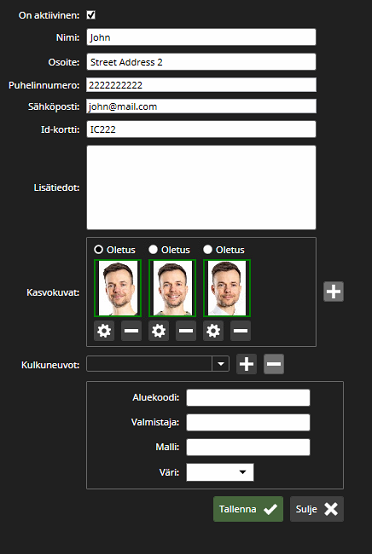Toggle the On aktiivinen checkbox
This screenshot has height=554, width=372.
(91, 15)
